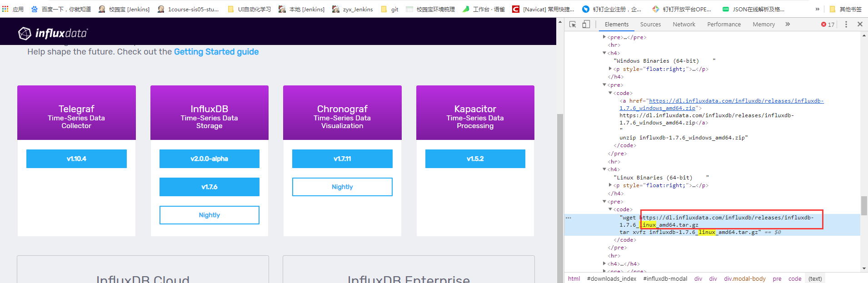Click the html breadcrumb
This screenshot has height=283, width=868.
tap(574, 278)
